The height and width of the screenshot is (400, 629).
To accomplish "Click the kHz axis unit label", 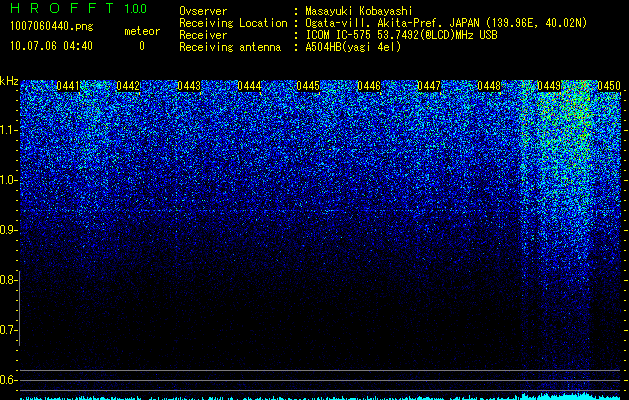I will point(9,81).
